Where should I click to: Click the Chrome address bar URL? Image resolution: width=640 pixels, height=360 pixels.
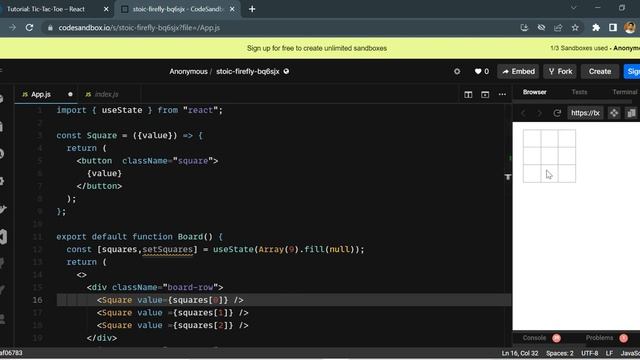pyautogui.click(x=139, y=28)
